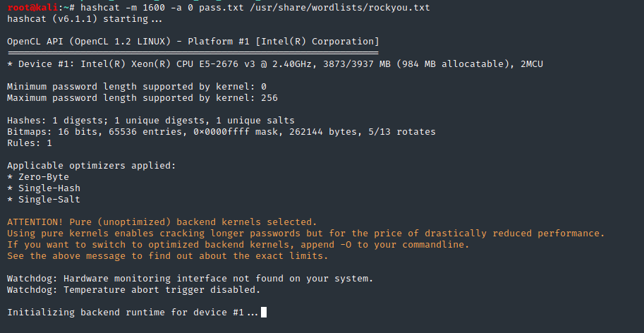Click the Zero-Byte optimizer entry
Viewport: 644px width, 333px height.
[40, 177]
